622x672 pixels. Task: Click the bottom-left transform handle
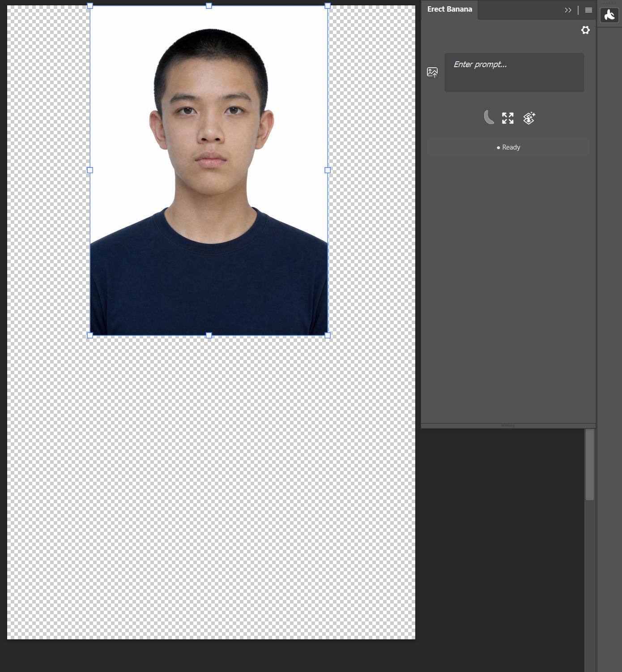pos(90,335)
